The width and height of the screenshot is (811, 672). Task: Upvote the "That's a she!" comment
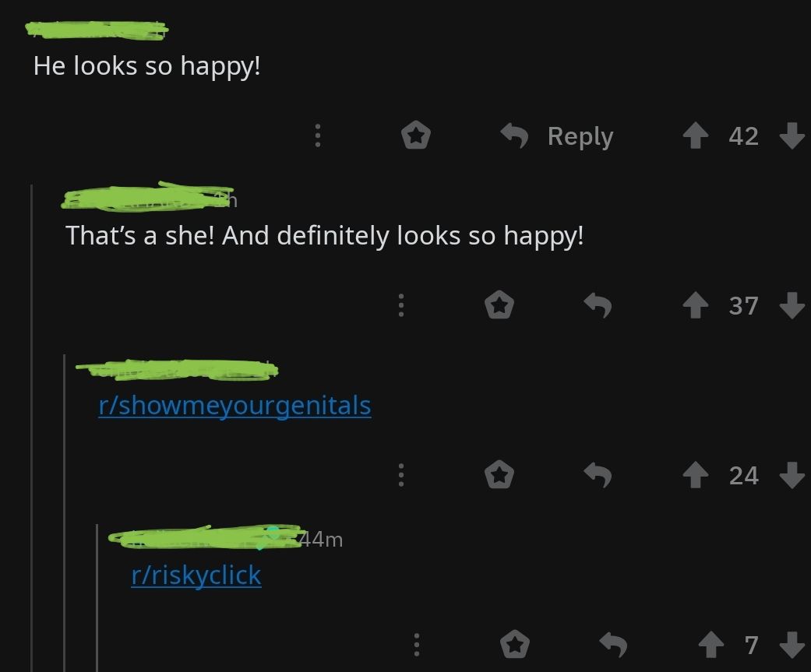[x=696, y=305]
